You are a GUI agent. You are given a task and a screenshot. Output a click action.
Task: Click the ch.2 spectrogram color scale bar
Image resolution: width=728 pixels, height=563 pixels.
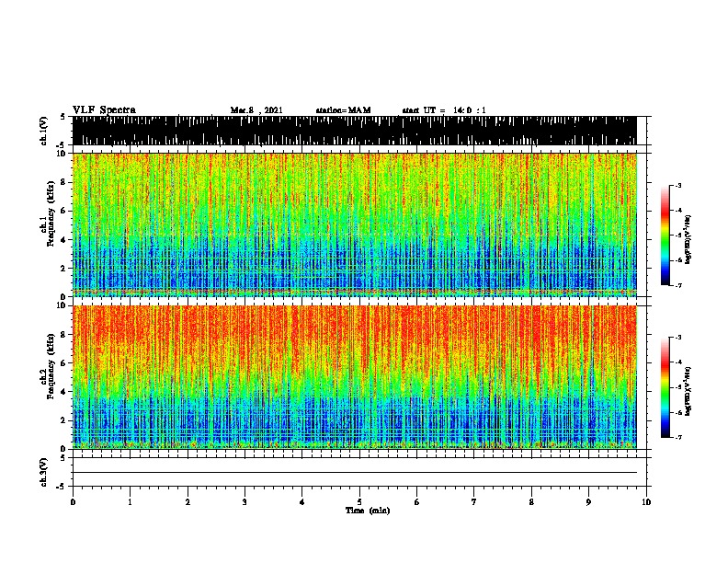click(665, 387)
